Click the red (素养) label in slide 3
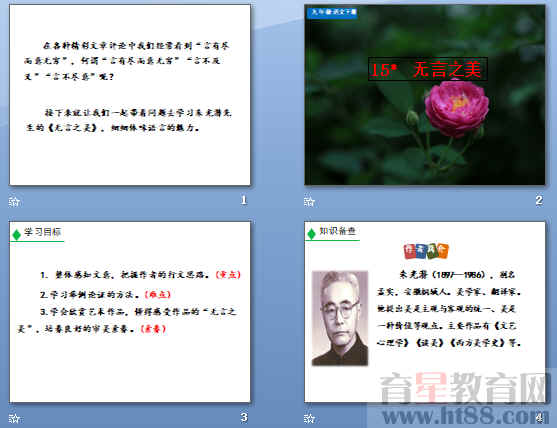557x428 pixels. coord(153,329)
